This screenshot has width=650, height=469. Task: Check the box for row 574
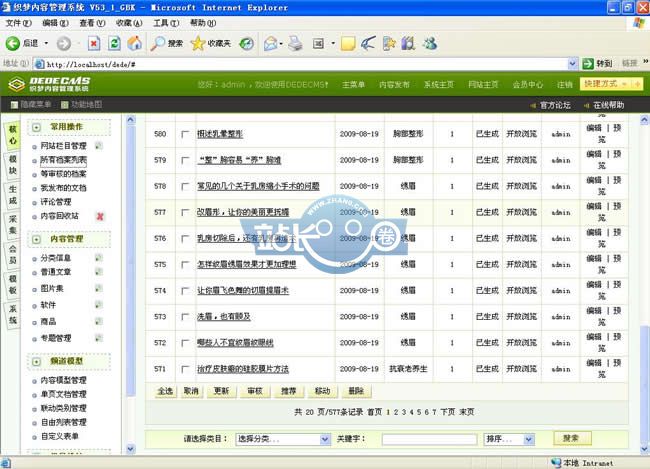pyautogui.click(x=185, y=291)
